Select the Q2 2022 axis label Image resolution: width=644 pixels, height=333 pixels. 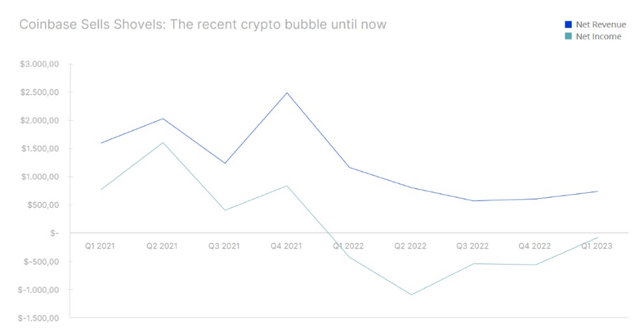pyautogui.click(x=410, y=246)
